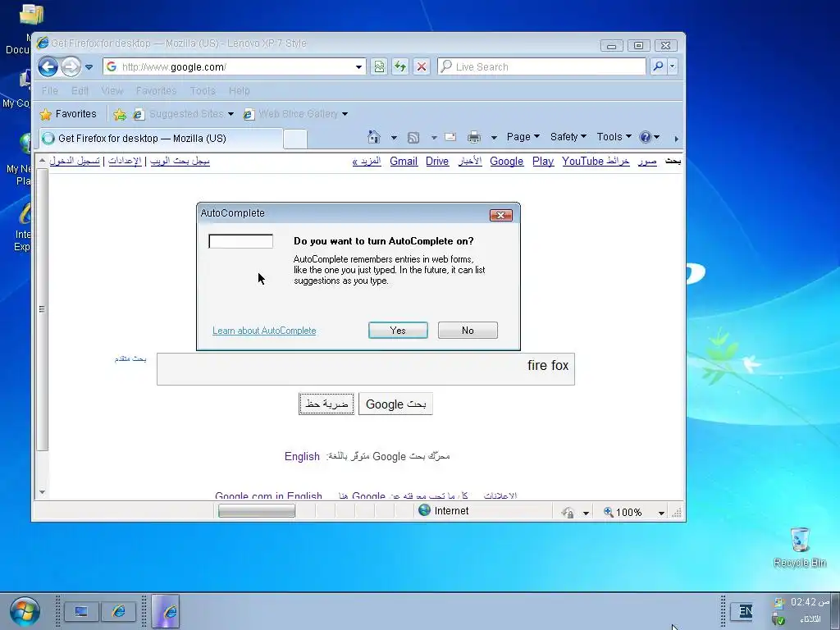Open the File menu
This screenshot has width=840, height=630.
(x=49, y=90)
